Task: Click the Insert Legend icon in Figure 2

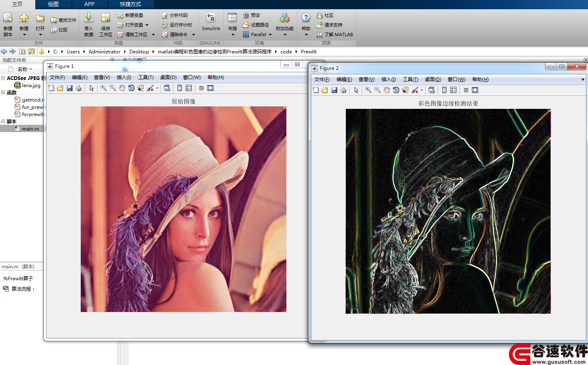Action: tap(453, 90)
